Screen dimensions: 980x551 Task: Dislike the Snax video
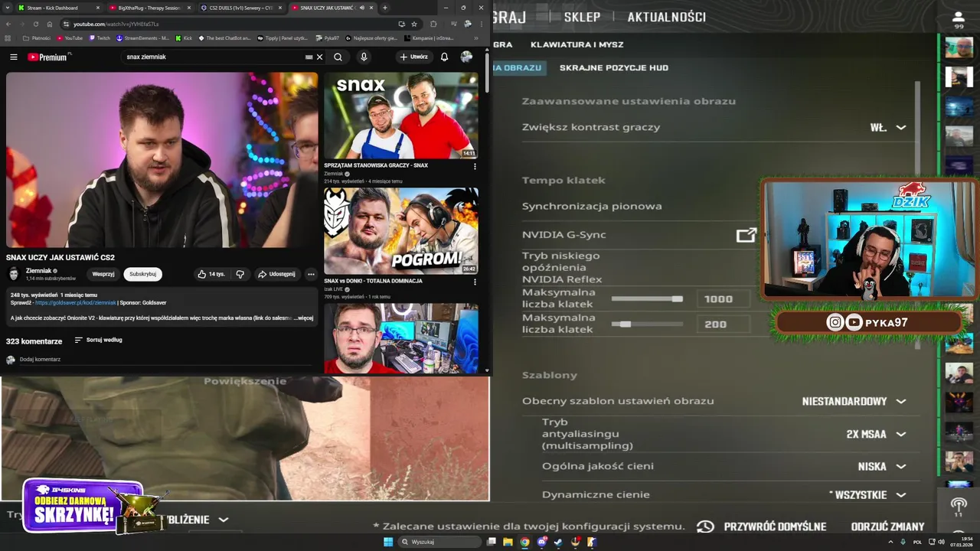pos(240,274)
